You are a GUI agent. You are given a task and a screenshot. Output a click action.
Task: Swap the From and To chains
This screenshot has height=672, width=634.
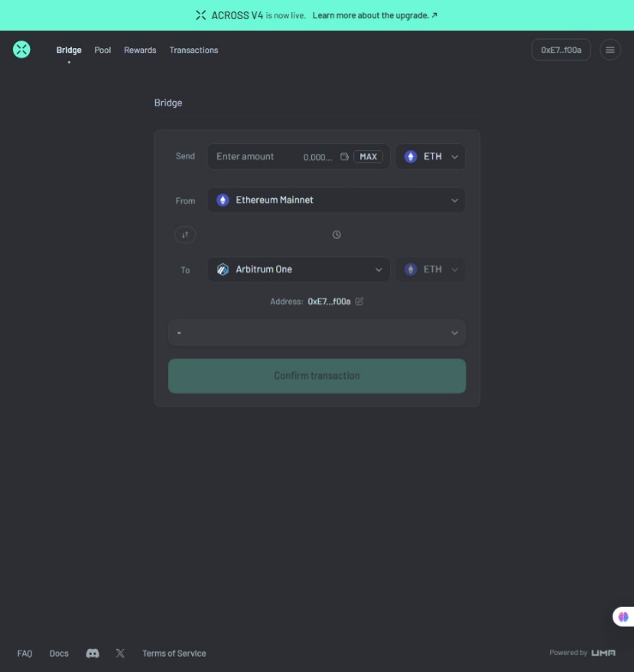click(x=185, y=234)
